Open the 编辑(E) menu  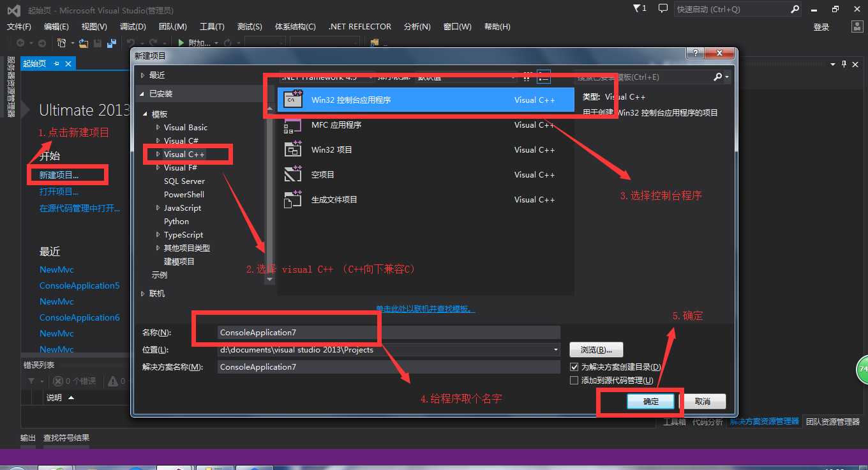(56, 27)
